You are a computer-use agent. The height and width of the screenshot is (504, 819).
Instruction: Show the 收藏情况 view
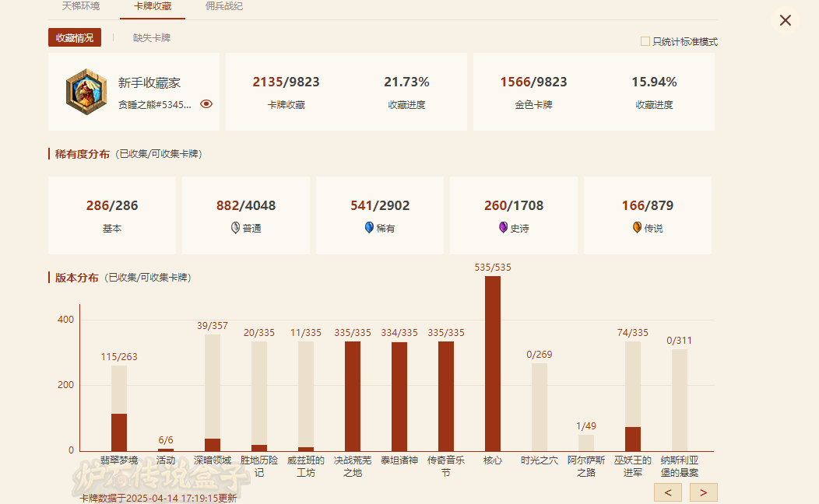75,37
